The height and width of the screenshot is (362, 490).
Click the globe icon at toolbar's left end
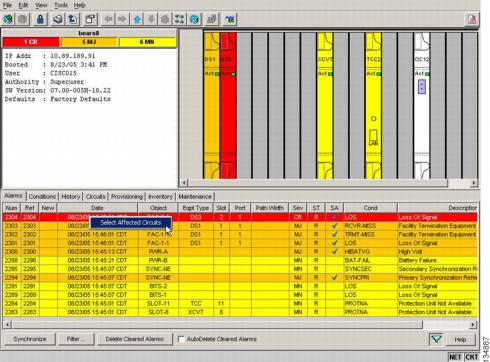(8, 19)
